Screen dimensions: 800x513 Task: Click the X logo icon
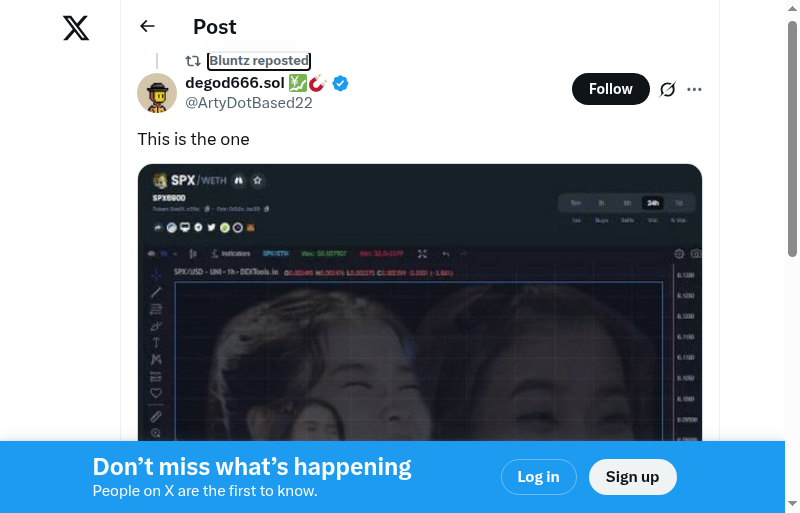(x=76, y=28)
